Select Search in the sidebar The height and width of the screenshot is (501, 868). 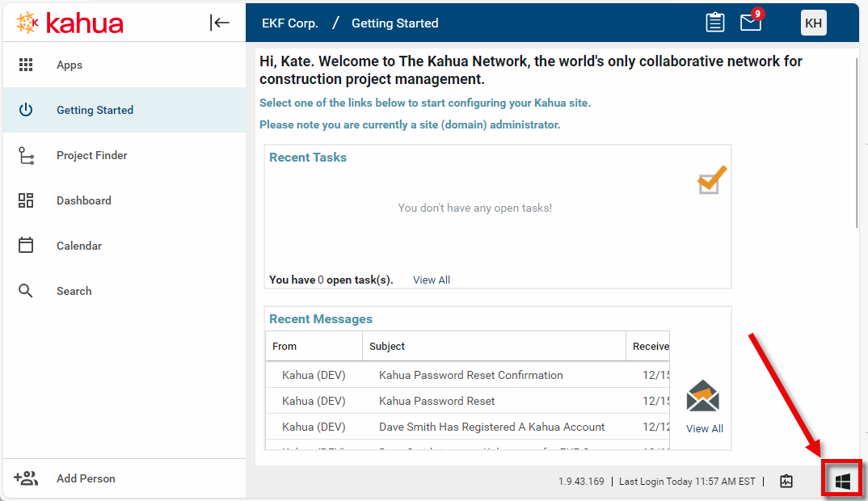74,291
